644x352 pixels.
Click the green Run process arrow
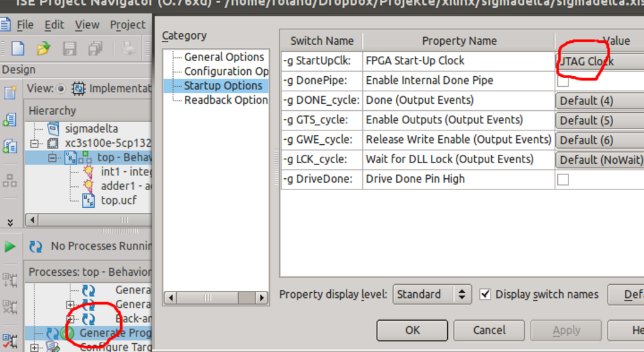10,246
